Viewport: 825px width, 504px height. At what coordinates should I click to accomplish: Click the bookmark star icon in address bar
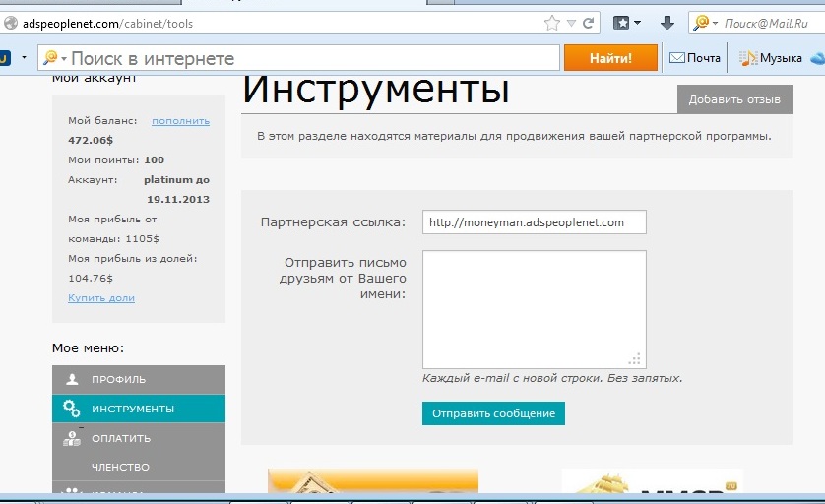point(552,22)
